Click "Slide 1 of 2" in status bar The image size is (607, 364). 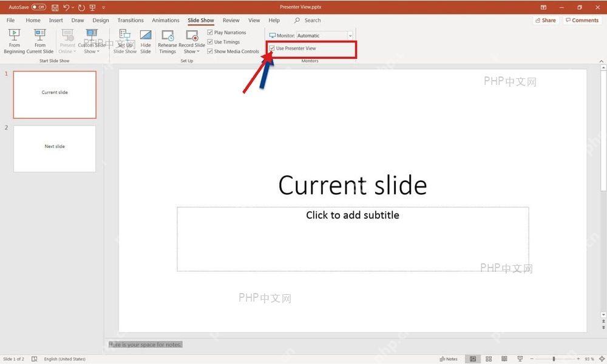click(x=13, y=359)
